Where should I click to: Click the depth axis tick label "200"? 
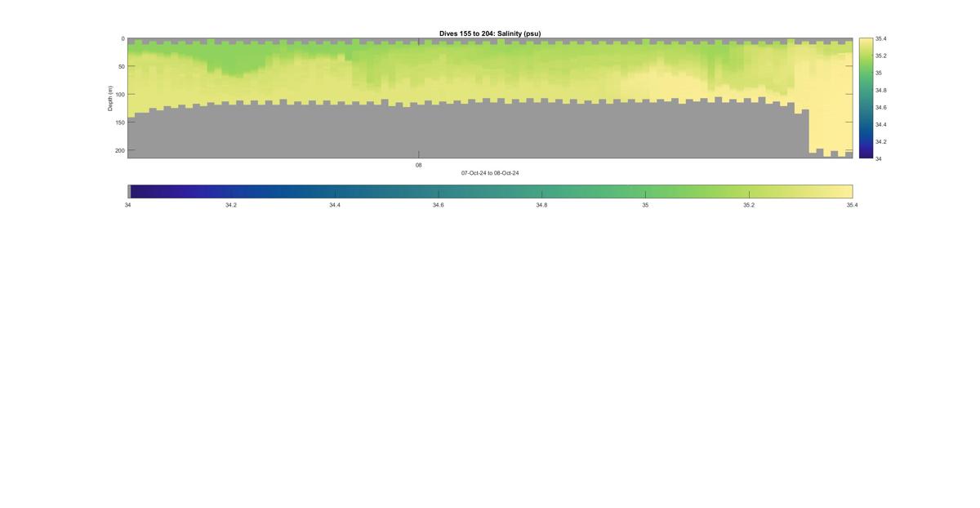click(119, 150)
